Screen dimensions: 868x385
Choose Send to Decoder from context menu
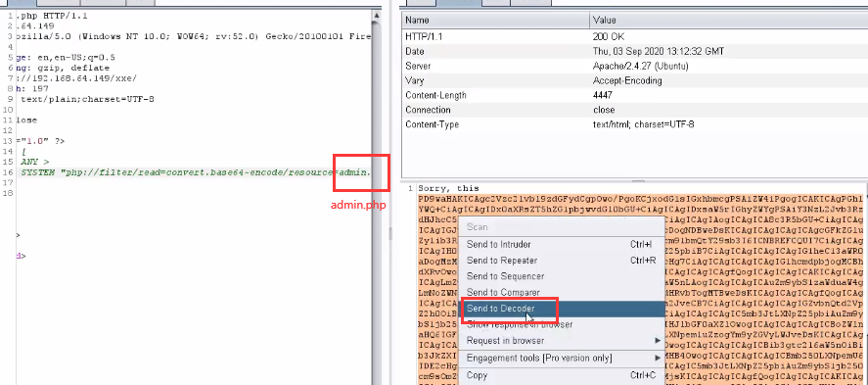[x=500, y=308]
